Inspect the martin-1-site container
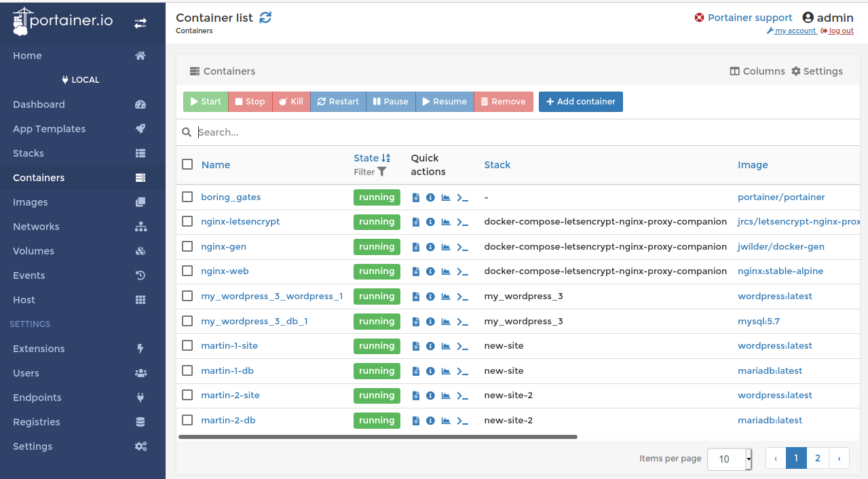Image resolution: width=868 pixels, height=479 pixels. coord(430,346)
